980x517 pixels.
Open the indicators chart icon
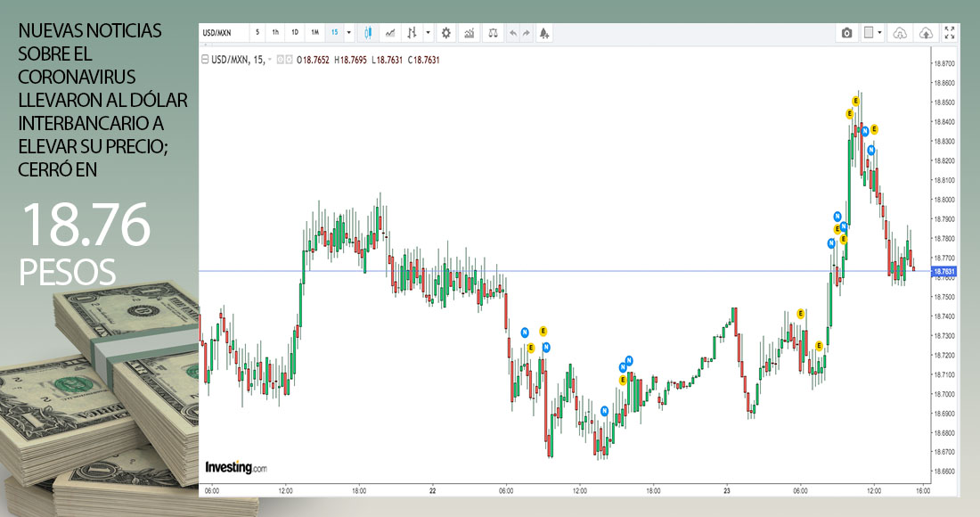470,33
